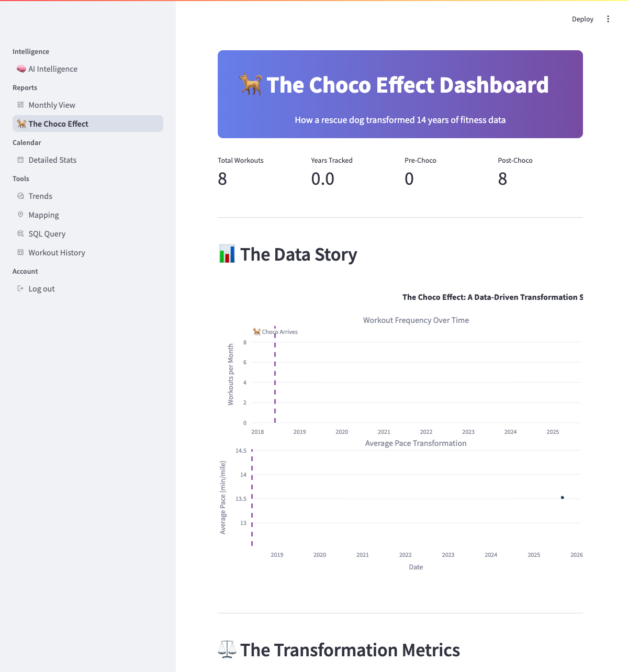
Task: Click the SQL Query database icon
Action: point(20,233)
